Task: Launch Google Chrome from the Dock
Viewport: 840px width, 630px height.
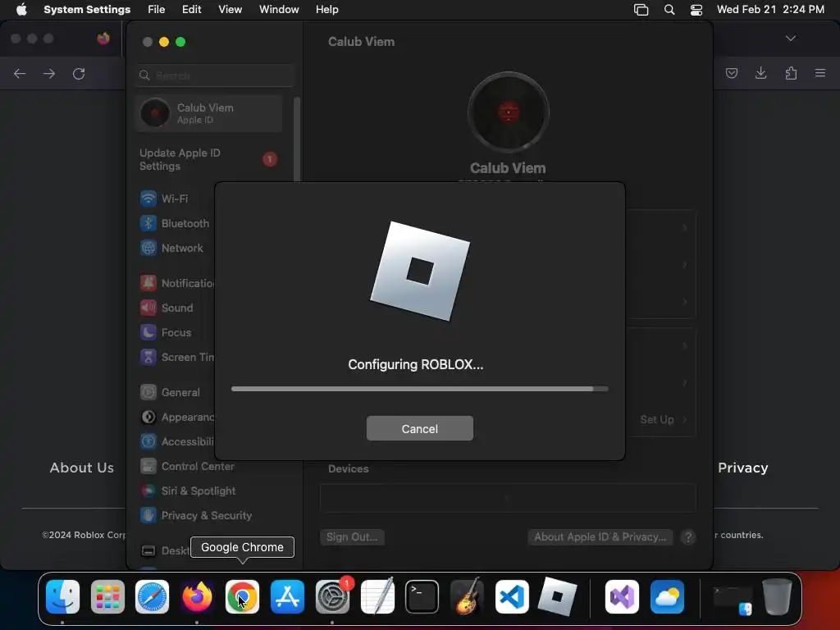Action: pyautogui.click(x=242, y=597)
